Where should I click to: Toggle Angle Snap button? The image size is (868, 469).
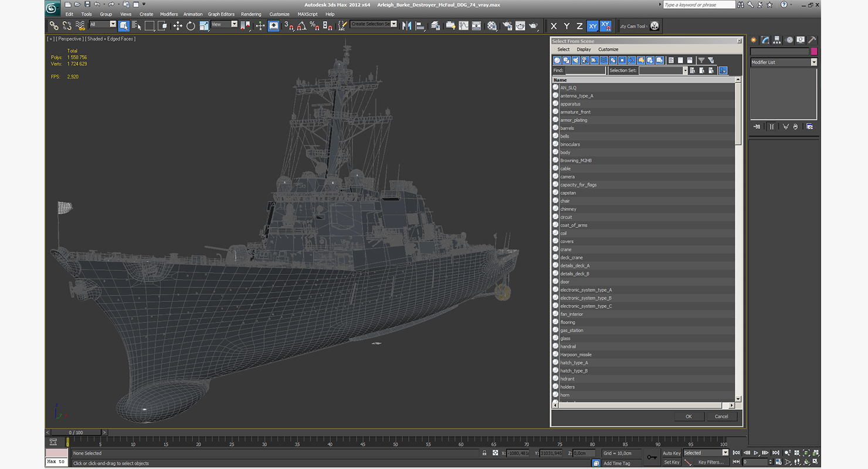coord(301,26)
